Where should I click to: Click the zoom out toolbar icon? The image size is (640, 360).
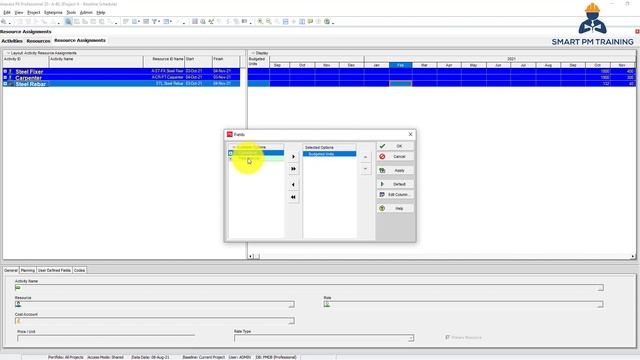point(269,22)
